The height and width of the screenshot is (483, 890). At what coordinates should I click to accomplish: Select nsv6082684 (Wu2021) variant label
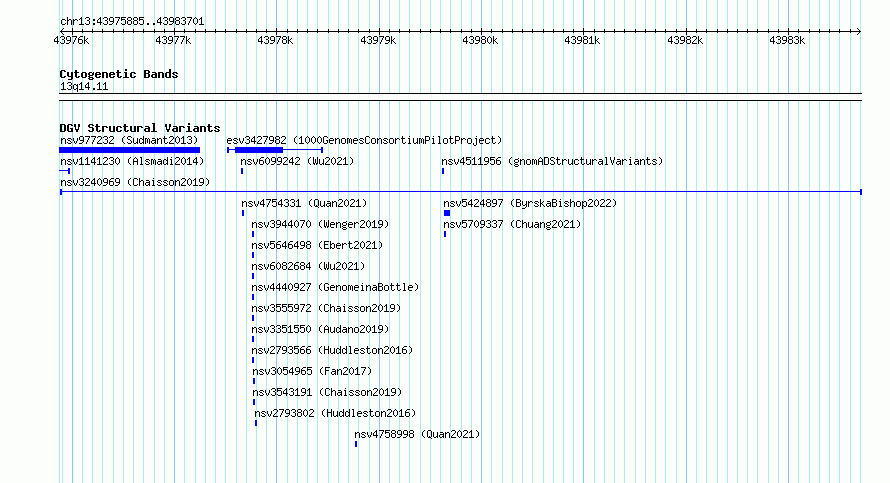308,266
